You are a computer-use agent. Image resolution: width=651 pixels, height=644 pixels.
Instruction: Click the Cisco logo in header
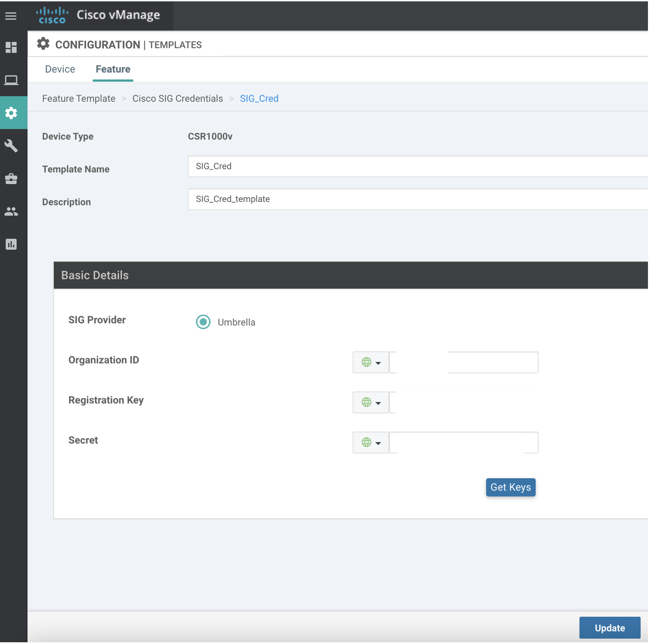(x=52, y=15)
